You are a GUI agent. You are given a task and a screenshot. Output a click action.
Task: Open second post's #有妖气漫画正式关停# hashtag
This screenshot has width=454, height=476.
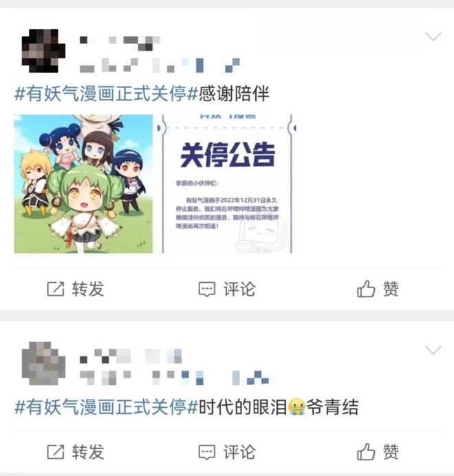tap(107, 407)
